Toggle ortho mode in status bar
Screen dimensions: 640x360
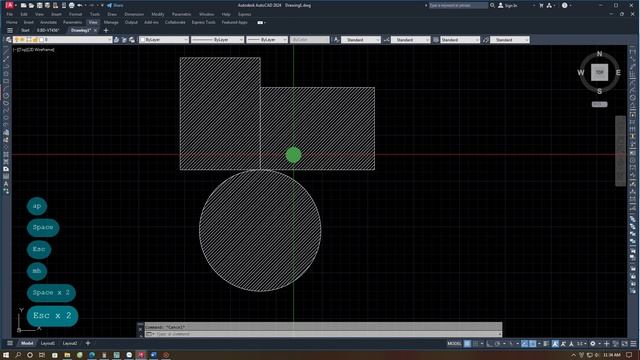(489, 344)
